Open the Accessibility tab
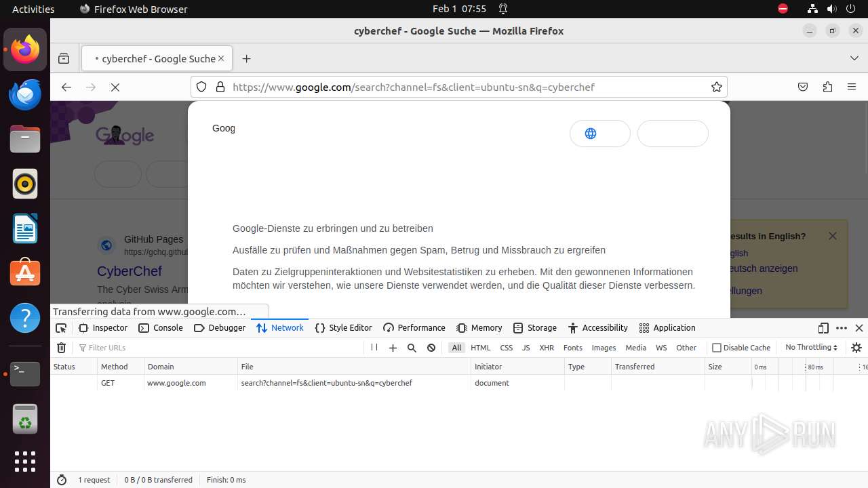The height and width of the screenshot is (488, 868). tap(598, 328)
